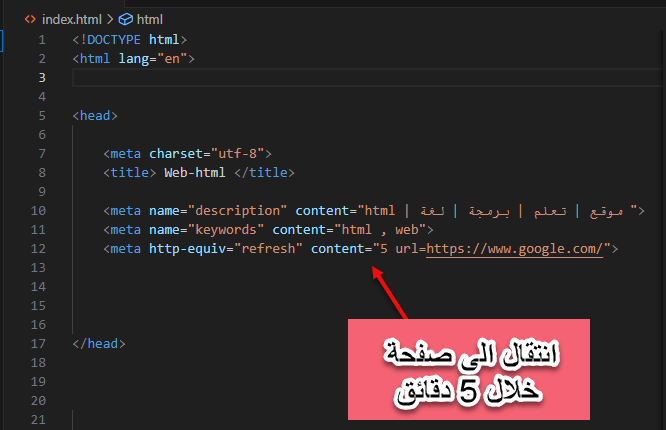The height and width of the screenshot is (430, 666).
Task: Click the closing head tag
Action: click(99, 343)
